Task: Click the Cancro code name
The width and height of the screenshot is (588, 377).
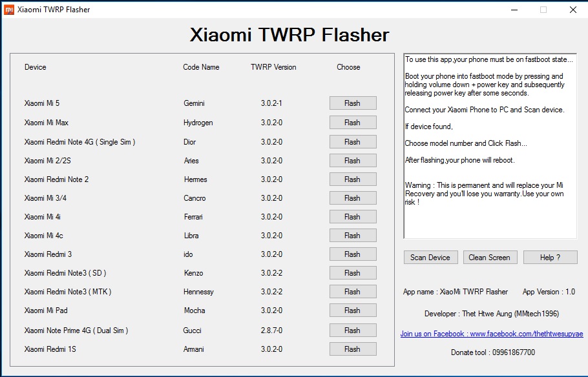Action: coord(194,198)
